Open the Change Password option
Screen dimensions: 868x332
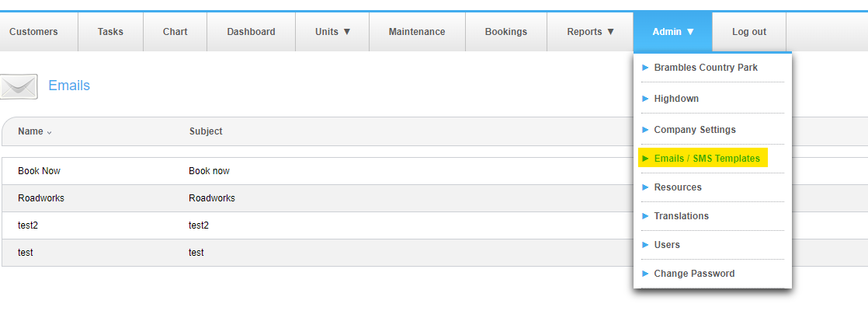tap(694, 274)
